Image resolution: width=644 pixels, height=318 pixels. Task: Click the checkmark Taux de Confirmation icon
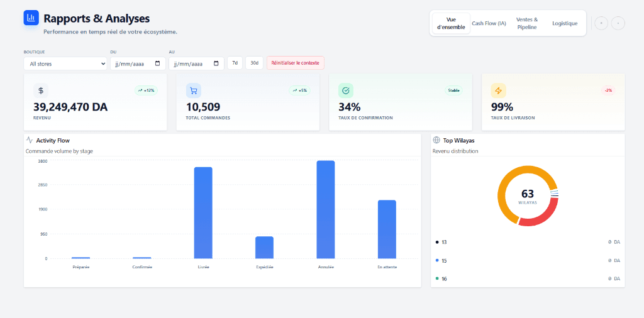click(x=346, y=90)
